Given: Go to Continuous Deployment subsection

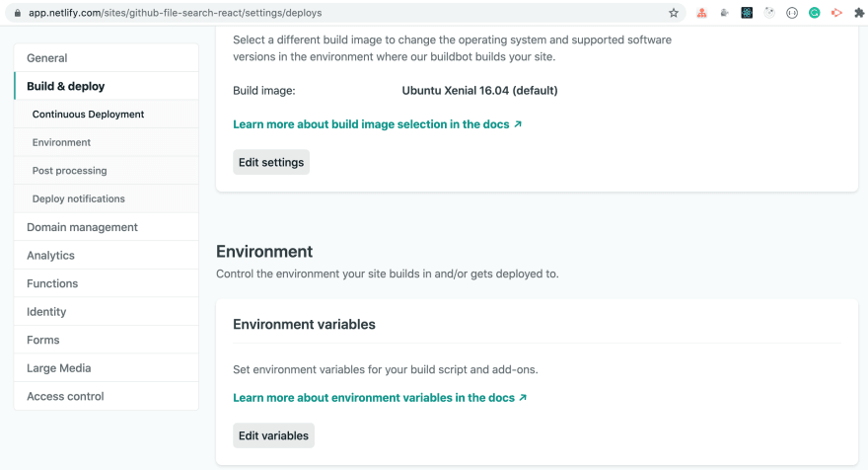Looking at the screenshot, I should [x=107, y=115].
